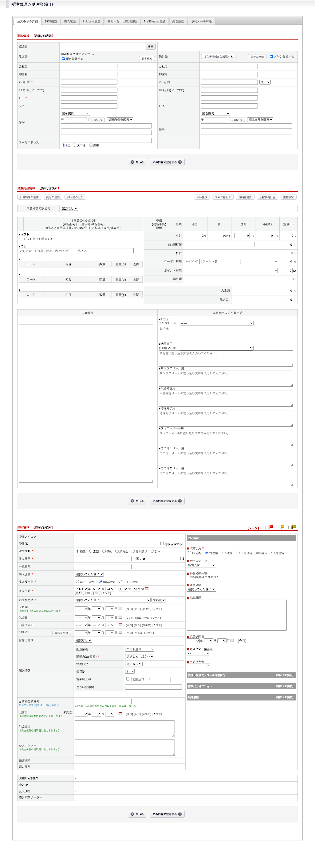Viewport: 315px width, 868px height.
Task: Open the 消費税額内訳出力 dropdown
Action: click(x=69, y=209)
